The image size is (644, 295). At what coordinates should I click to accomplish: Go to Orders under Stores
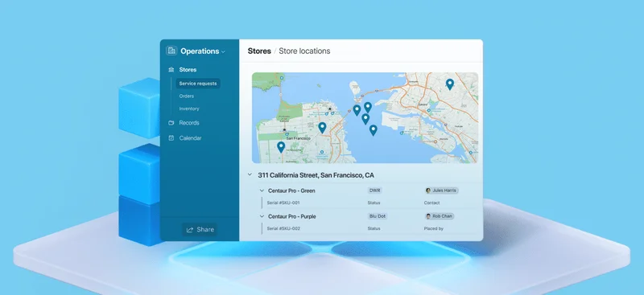point(187,96)
